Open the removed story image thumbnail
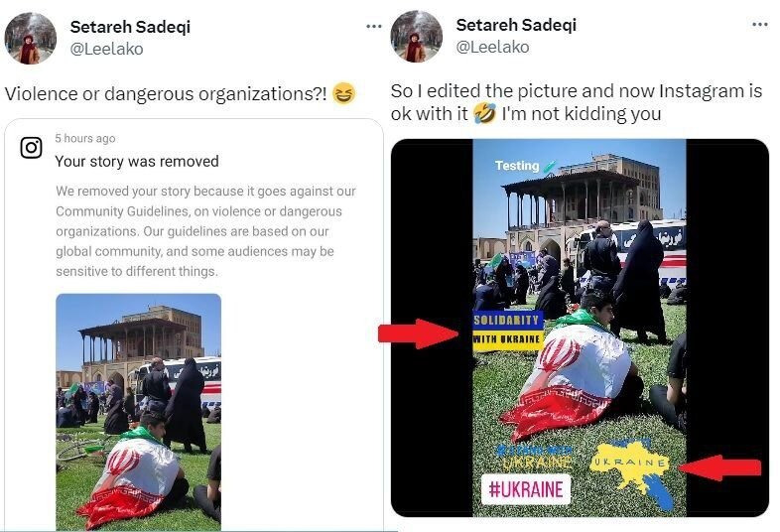This screenshot has width=780, height=532. pyautogui.click(x=138, y=412)
